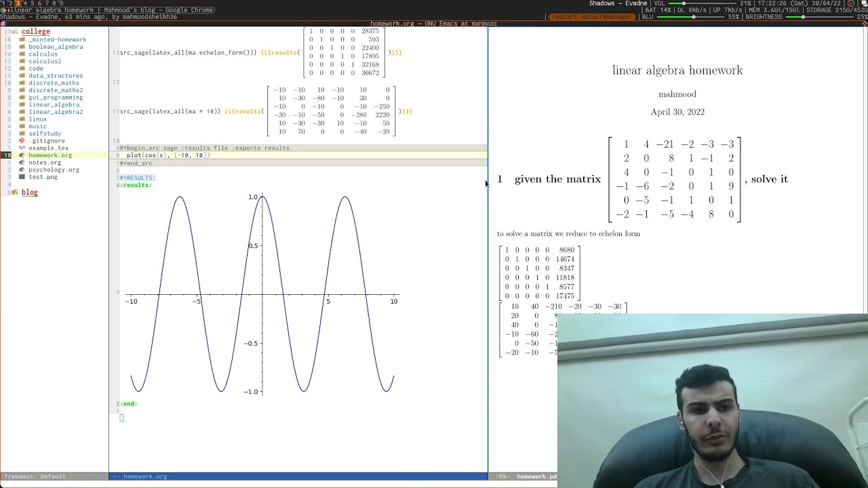Image resolution: width=868 pixels, height=488 pixels.
Task: Open test.png from the file tree
Action: (x=43, y=177)
